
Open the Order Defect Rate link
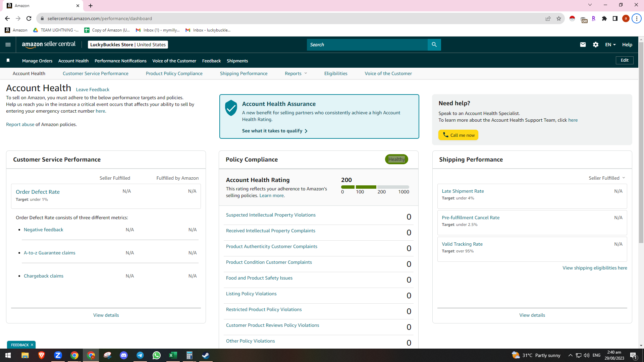[38, 192]
